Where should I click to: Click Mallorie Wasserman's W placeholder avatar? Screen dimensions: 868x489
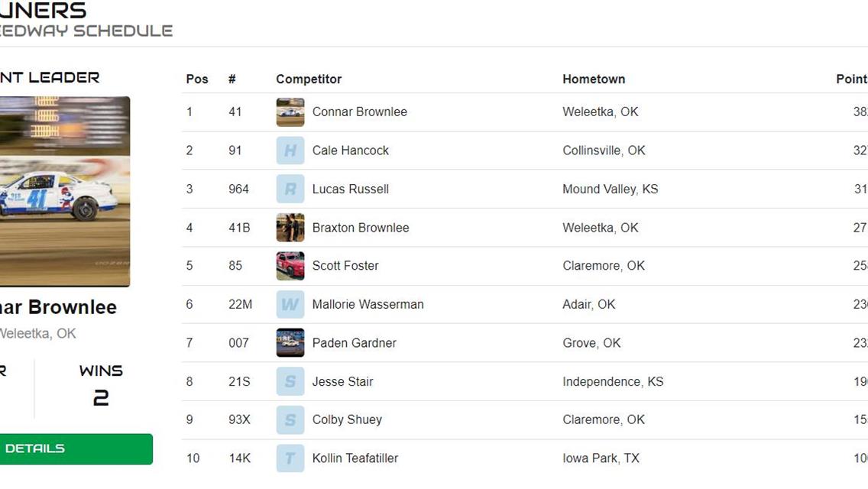(290, 304)
